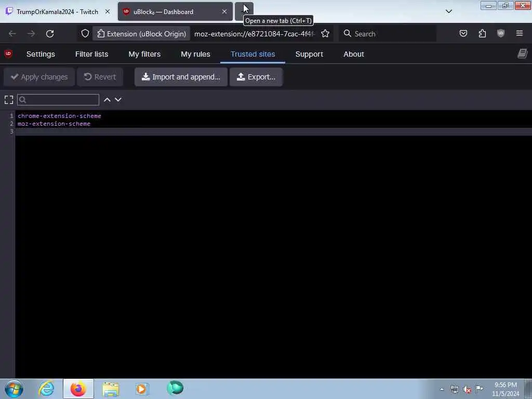Click the chrome-extension-scheme line
The image size is (532, 399).
click(x=59, y=116)
